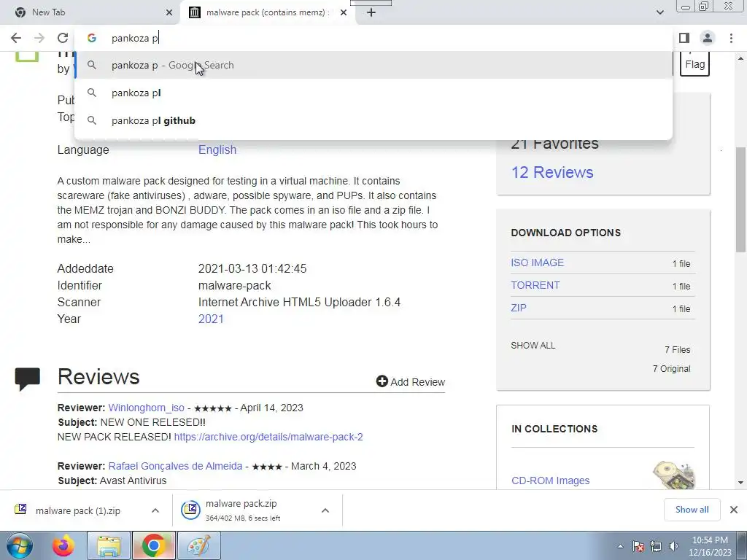747x560 pixels.
Task: Open reviewer Rafael Gonçalves de Almeida's profile
Action: click(175, 466)
